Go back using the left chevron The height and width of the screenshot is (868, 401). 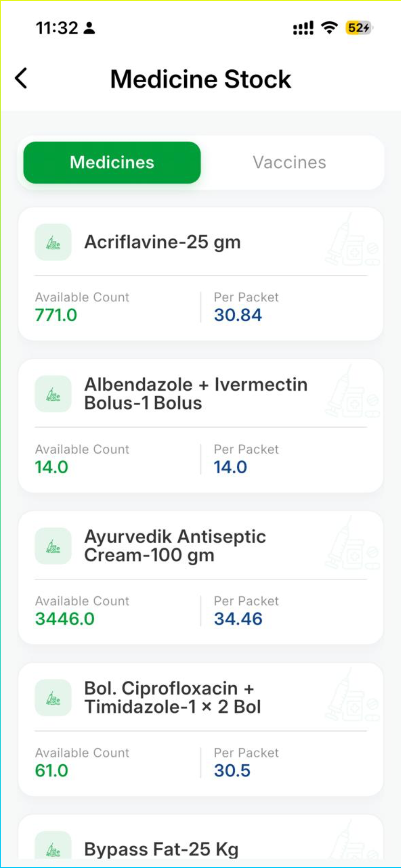[21, 78]
